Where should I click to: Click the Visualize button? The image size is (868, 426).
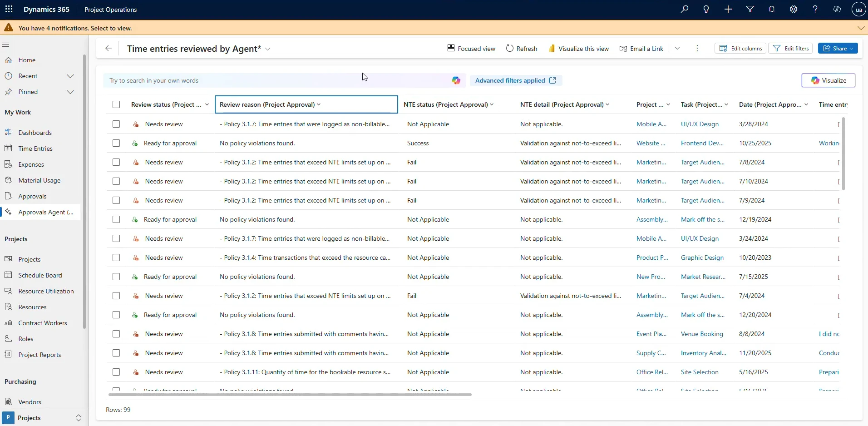(829, 80)
